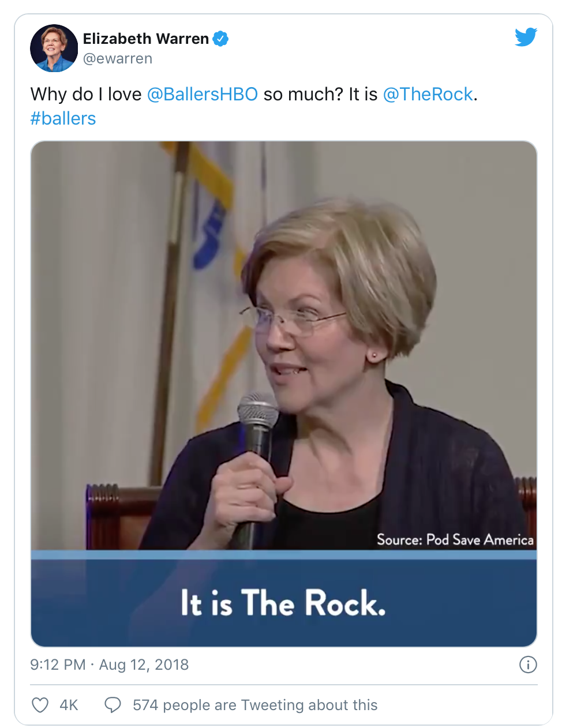Open the @TheRock mention link

coord(428,94)
